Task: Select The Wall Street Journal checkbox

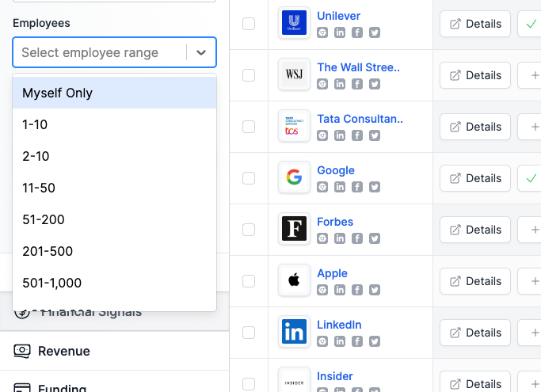Action: tap(249, 75)
